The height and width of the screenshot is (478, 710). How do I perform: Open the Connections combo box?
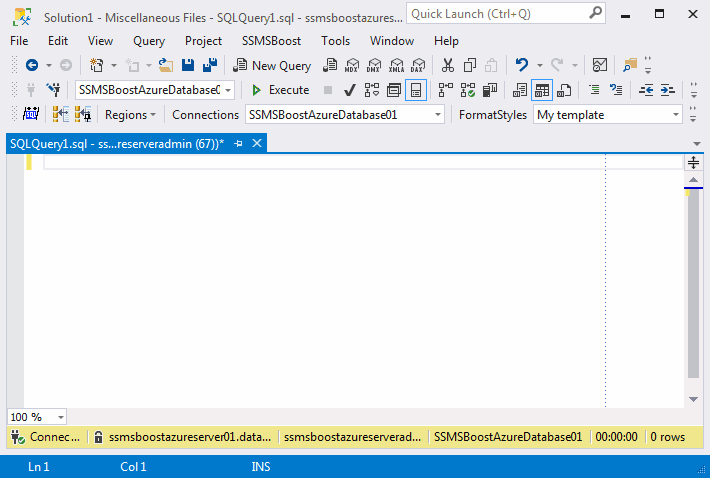345,115
